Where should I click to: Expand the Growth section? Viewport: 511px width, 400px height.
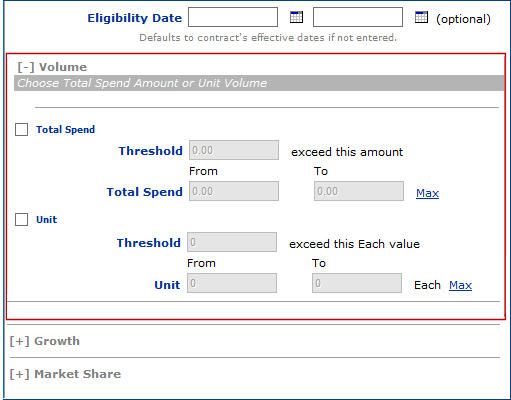tap(19, 341)
